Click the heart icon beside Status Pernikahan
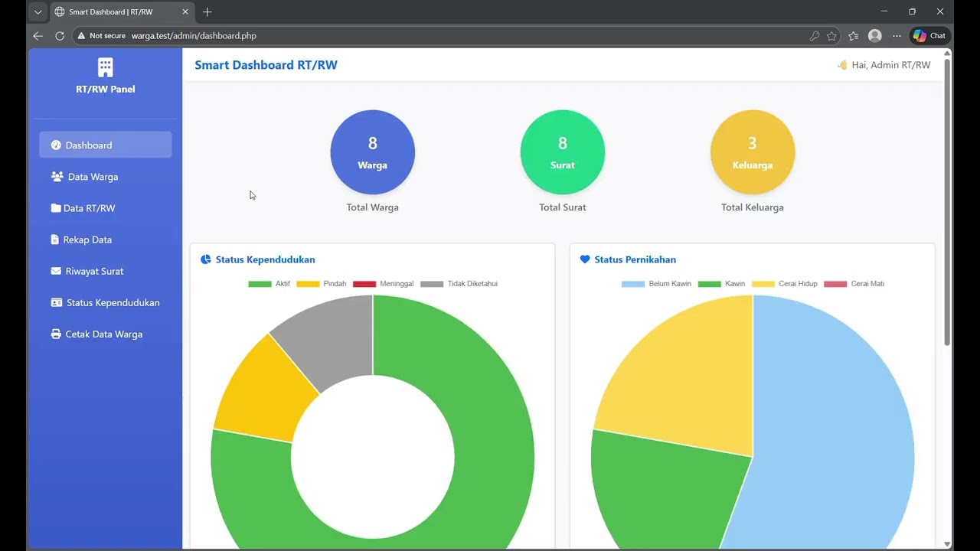Viewport: 980px width, 551px height. [585, 259]
